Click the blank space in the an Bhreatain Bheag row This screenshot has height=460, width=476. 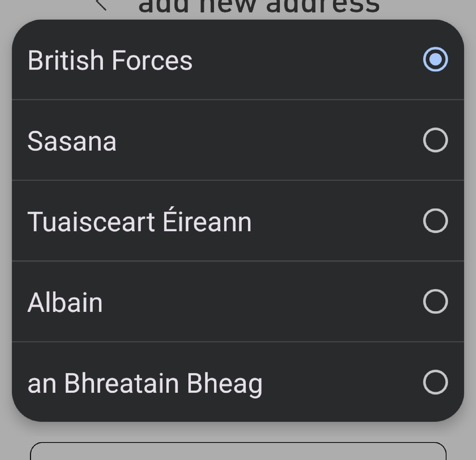click(x=342, y=382)
